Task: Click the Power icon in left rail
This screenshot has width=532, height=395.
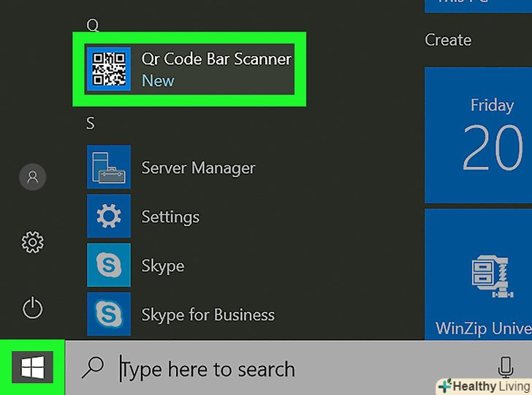Action: [x=32, y=308]
